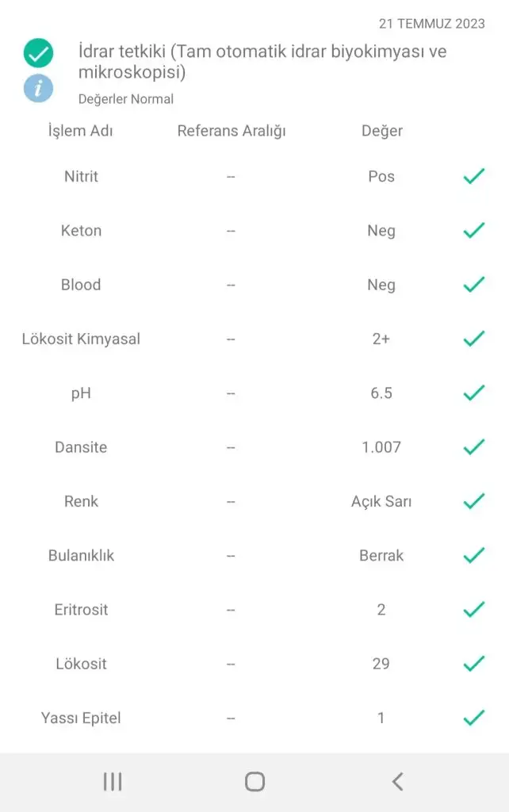
Task: Tap the checkmark in the Renk row
Action: (x=473, y=501)
